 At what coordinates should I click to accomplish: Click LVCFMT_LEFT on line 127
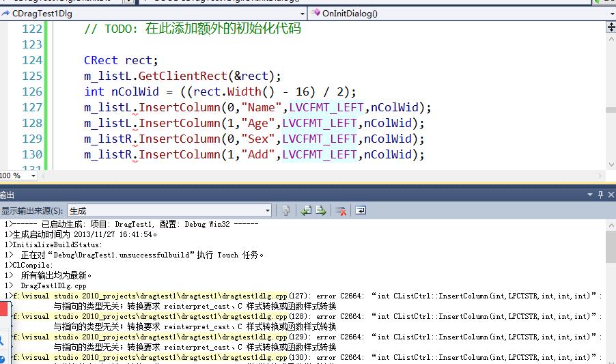[x=326, y=107]
